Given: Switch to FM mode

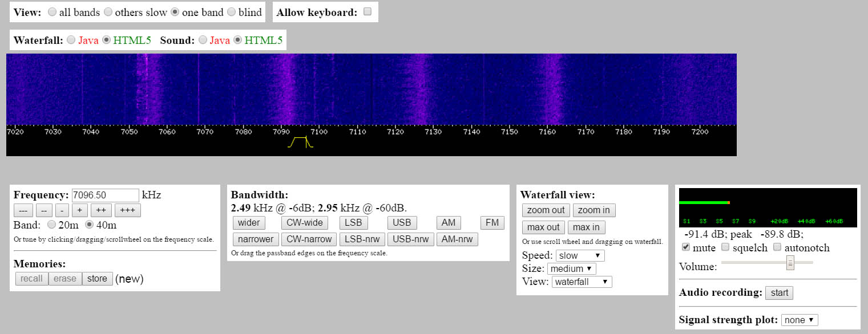Looking at the screenshot, I should click(x=492, y=222).
